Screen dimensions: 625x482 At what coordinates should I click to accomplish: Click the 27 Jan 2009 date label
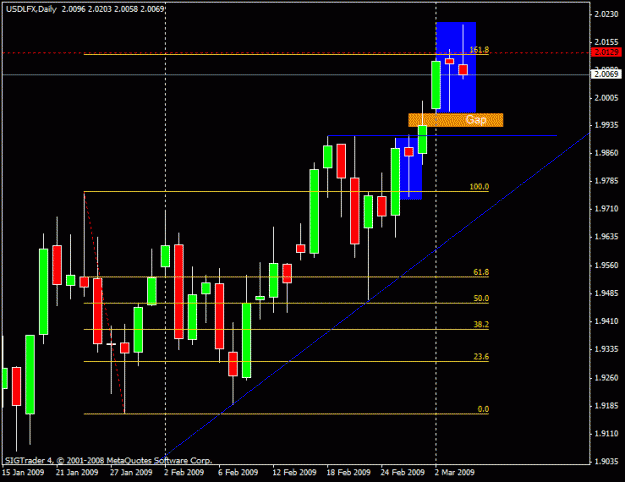click(x=131, y=472)
